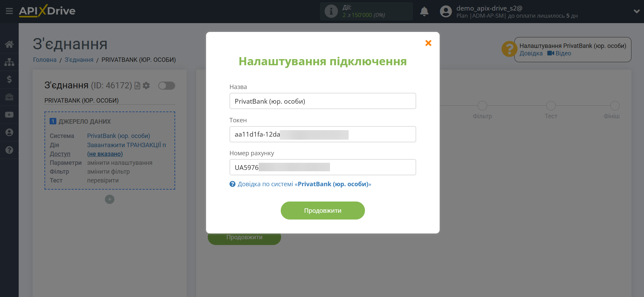Open the hamburger menu in top bar
The width and height of the screenshot is (644, 297).
[9, 11]
